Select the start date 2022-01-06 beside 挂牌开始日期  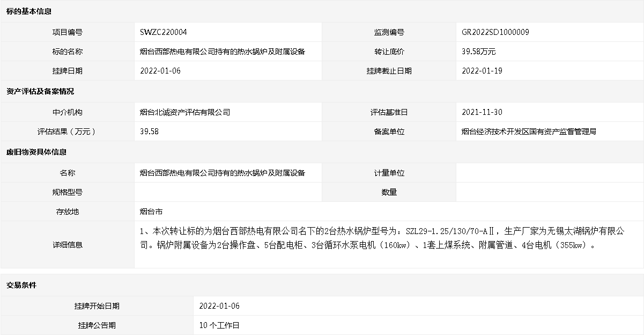(x=219, y=306)
